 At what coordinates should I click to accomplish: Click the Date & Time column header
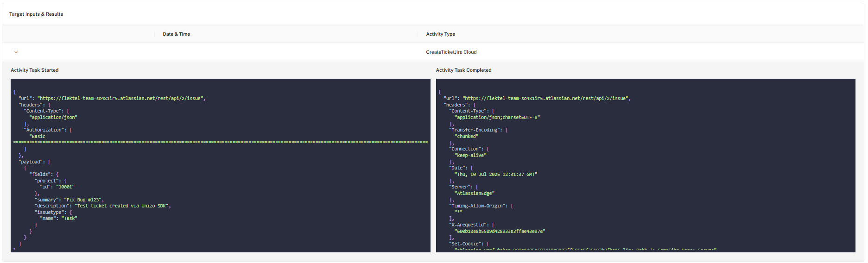click(176, 34)
